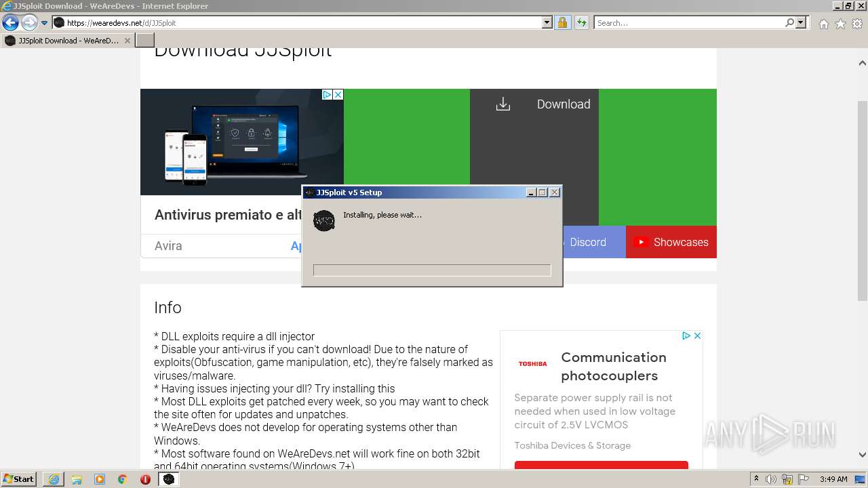Open the media player taskbar icon

click(100, 479)
